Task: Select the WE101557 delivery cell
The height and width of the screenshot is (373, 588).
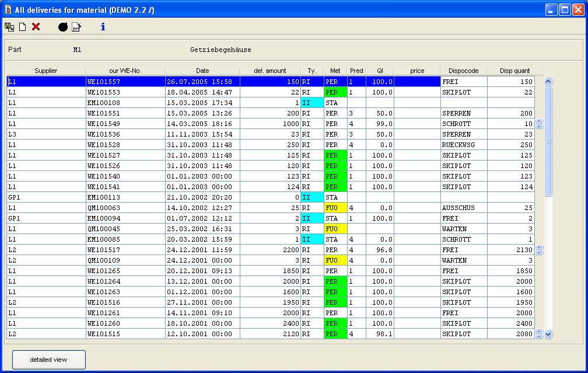Action: coord(125,82)
